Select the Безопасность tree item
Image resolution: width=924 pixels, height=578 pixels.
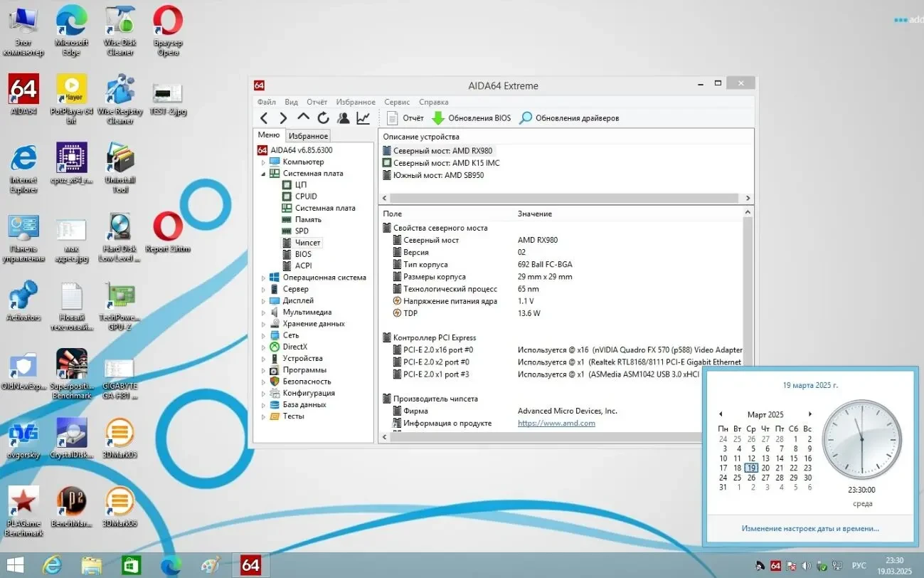pyautogui.click(x=300, y=382)
